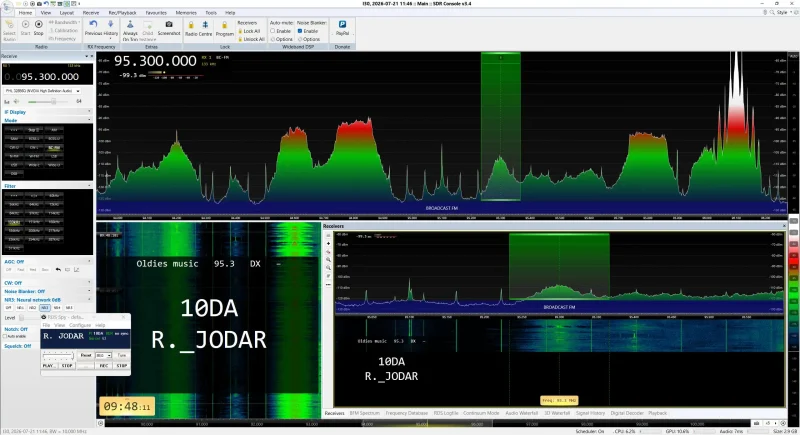Open the Rec/Playback ribbon tab
800x435 pixels.
coord(122,13)
